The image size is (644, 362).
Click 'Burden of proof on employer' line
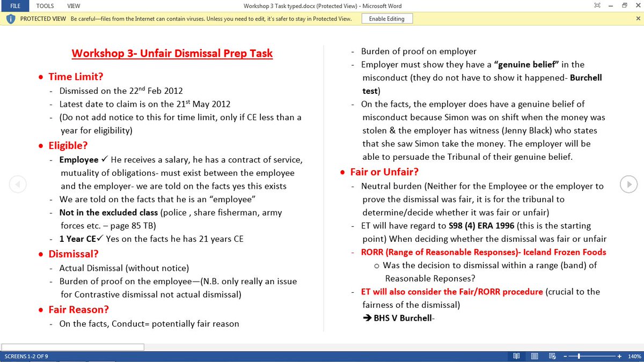tap(419, 51)
